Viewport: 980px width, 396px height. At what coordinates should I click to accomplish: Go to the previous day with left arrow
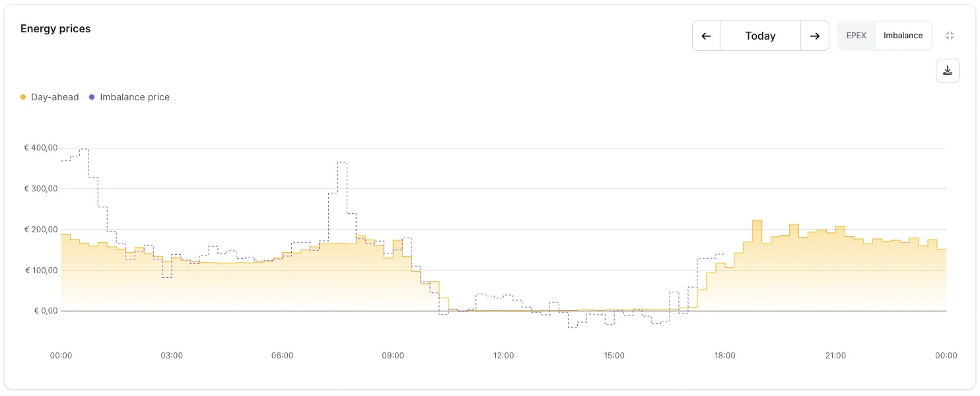pos(706,36)
